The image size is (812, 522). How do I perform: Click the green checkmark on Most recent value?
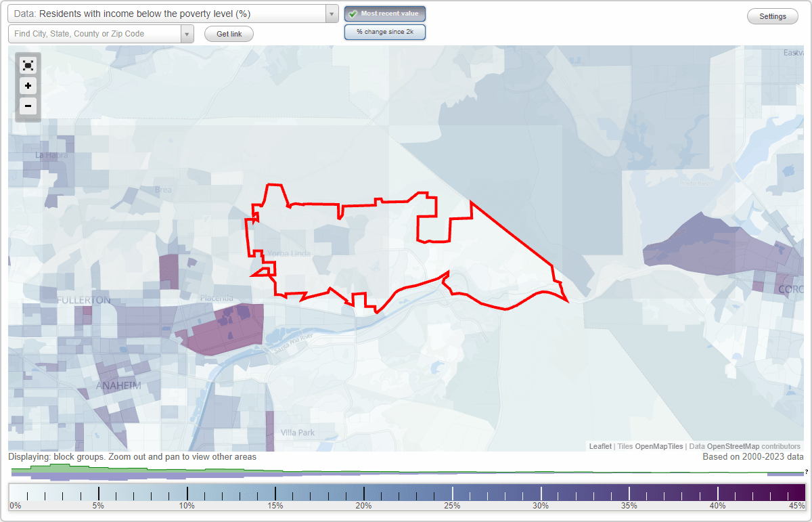[354, 13]
